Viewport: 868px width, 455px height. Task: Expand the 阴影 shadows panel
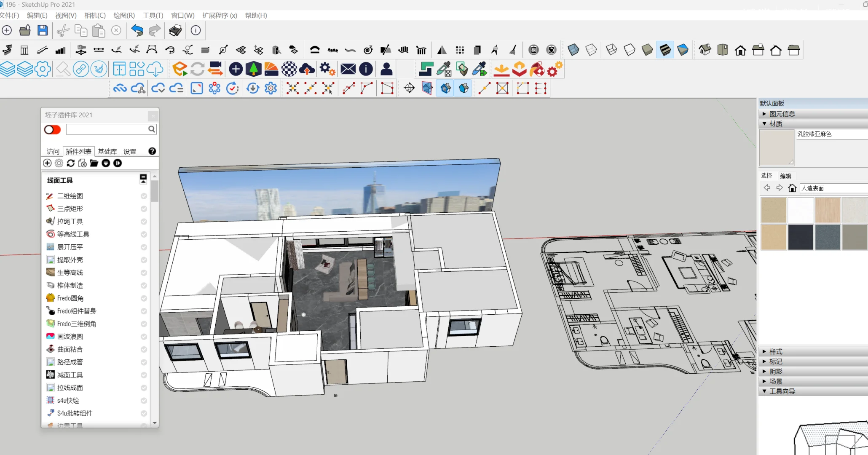click(776, 371)
